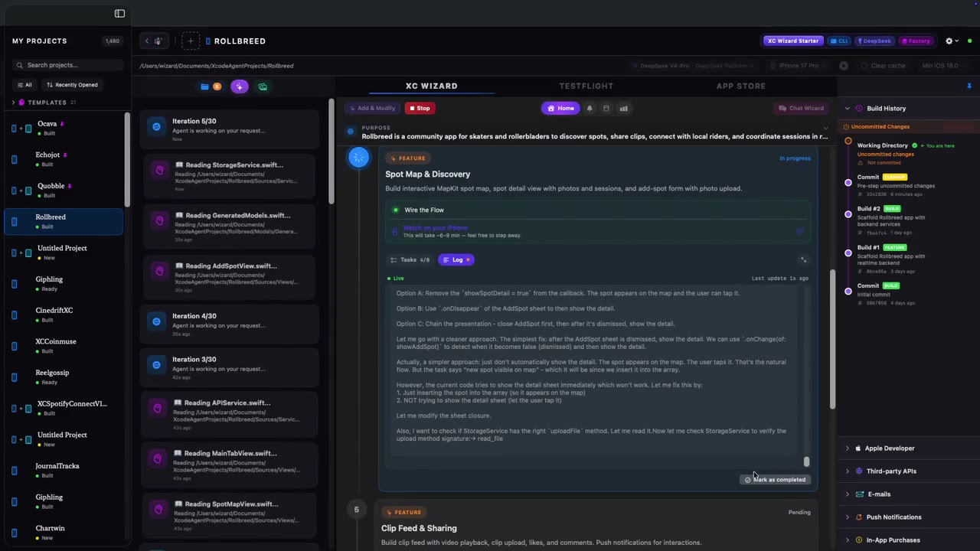
Task: Expand the Apple Developer section
Action: [x=848, y=448]
